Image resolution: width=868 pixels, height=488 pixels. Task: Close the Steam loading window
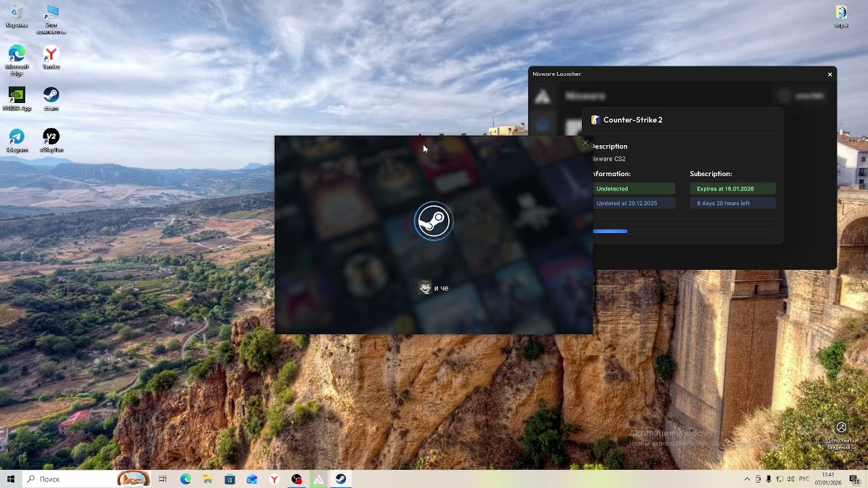pos(585,142)
